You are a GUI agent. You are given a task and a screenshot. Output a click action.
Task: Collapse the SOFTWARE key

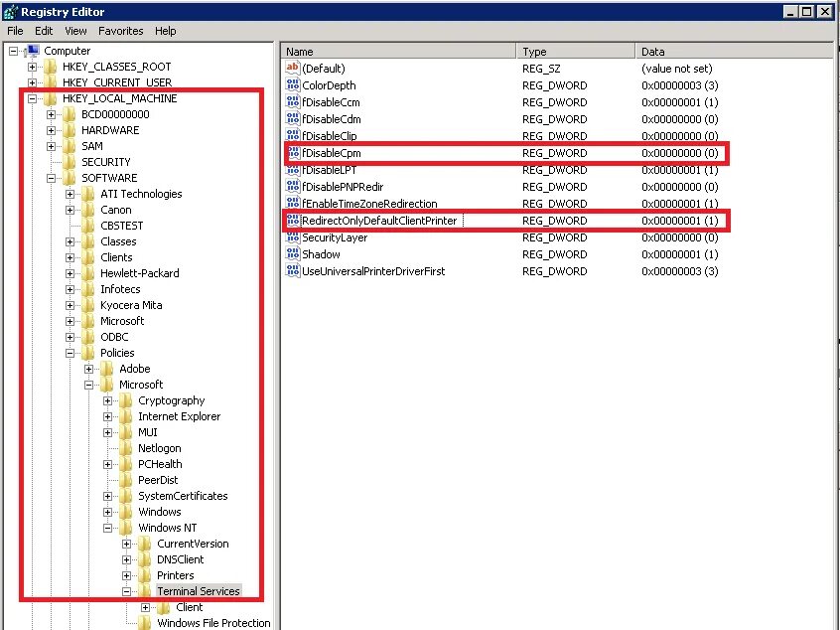tap(51, 178)
